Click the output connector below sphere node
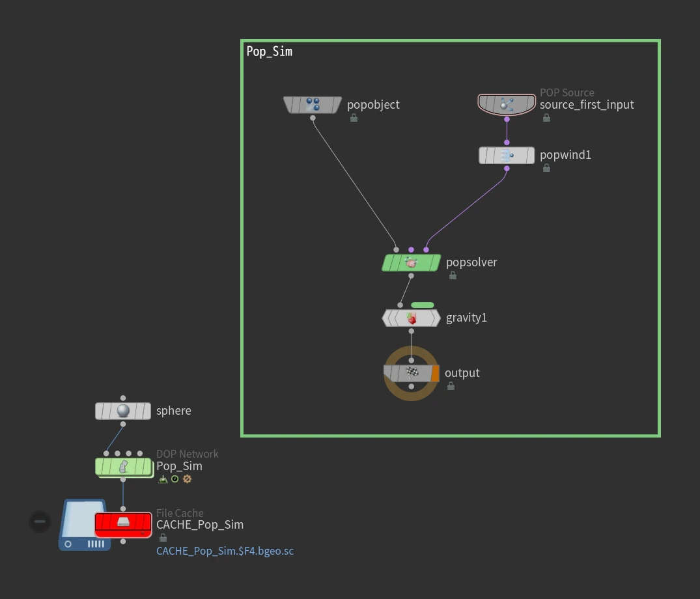This screenshot has height=599, width=700. [x=123, y=425]
